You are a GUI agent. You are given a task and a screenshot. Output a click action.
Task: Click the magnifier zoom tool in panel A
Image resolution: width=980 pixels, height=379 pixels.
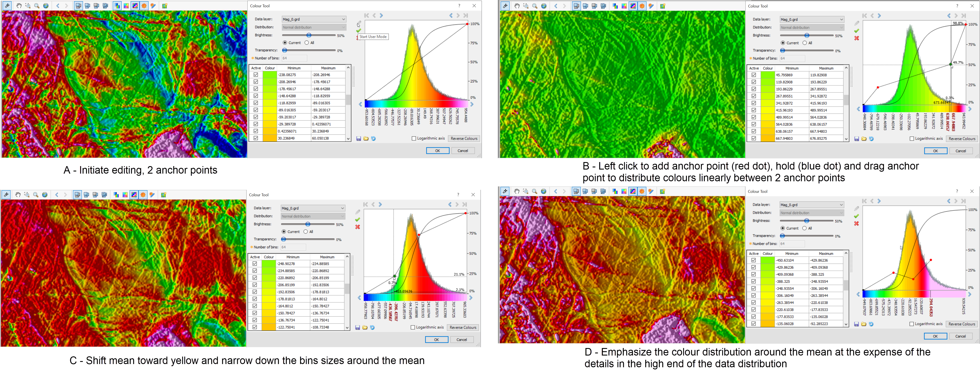click(37, 6)
